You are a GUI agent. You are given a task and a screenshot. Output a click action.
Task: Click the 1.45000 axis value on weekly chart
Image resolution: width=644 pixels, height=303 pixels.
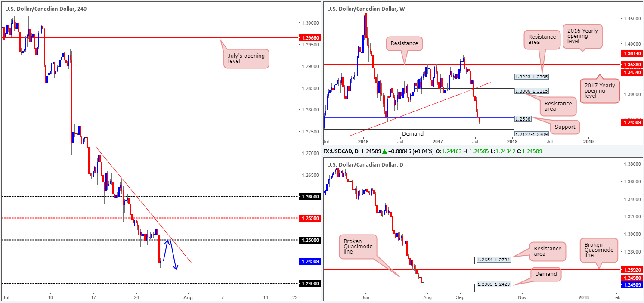coord(633,19)
